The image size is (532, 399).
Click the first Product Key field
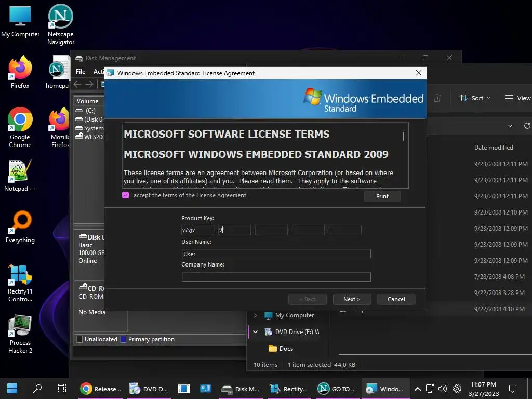click(x=197, y=230)
